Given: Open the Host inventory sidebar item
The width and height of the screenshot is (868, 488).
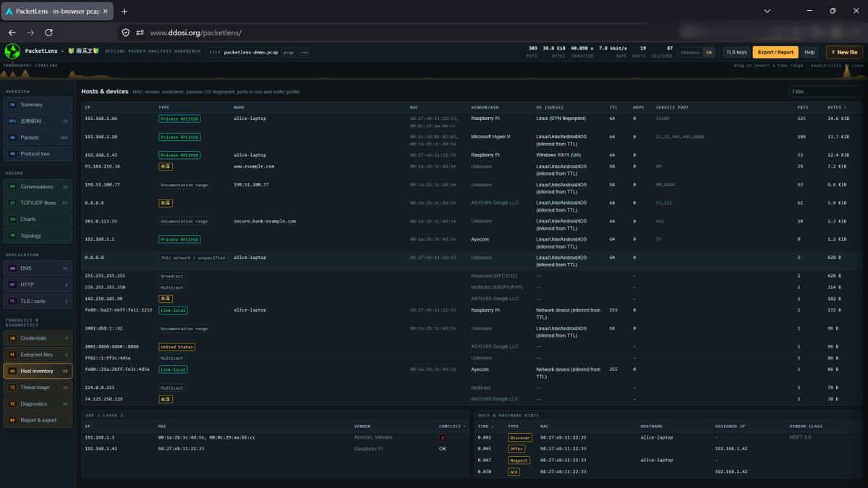Looking at the screenshot, I should (x=38, y=371).
